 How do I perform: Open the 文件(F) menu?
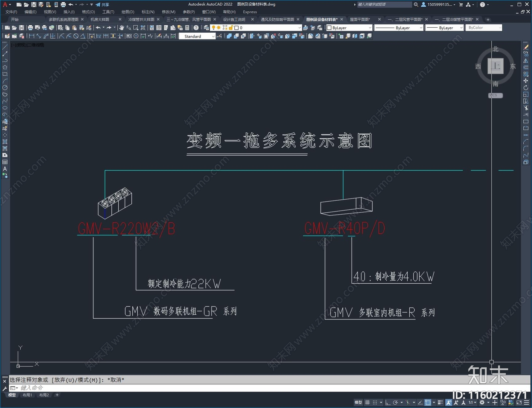pos(11,12)
